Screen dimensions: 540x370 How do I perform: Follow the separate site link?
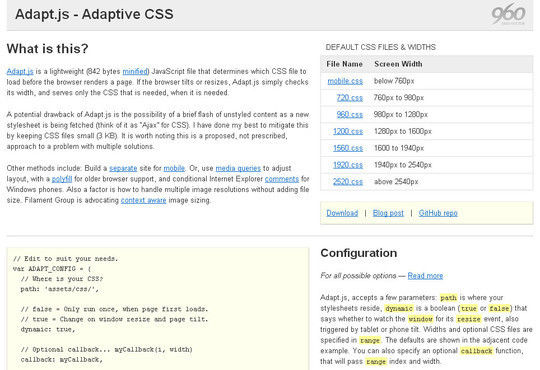(x=123, y=168)
